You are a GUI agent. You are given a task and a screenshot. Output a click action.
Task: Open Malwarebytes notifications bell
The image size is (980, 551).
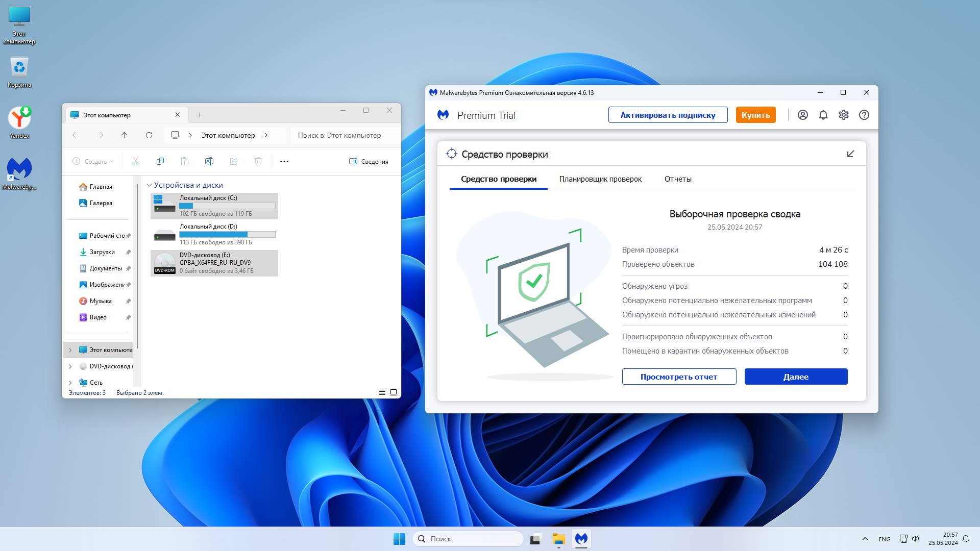tap(823, 115)
